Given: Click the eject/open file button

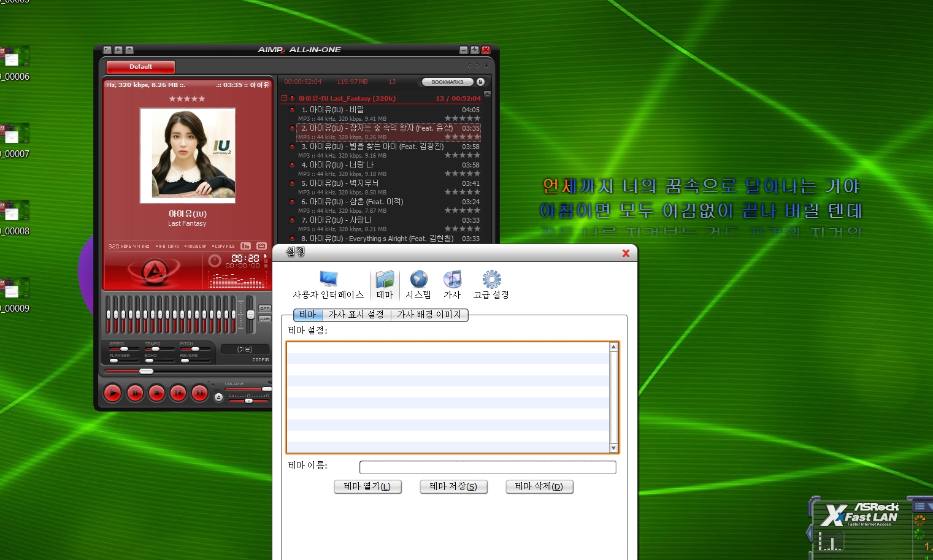Looking at the screenshot, I should coord(218,397).
